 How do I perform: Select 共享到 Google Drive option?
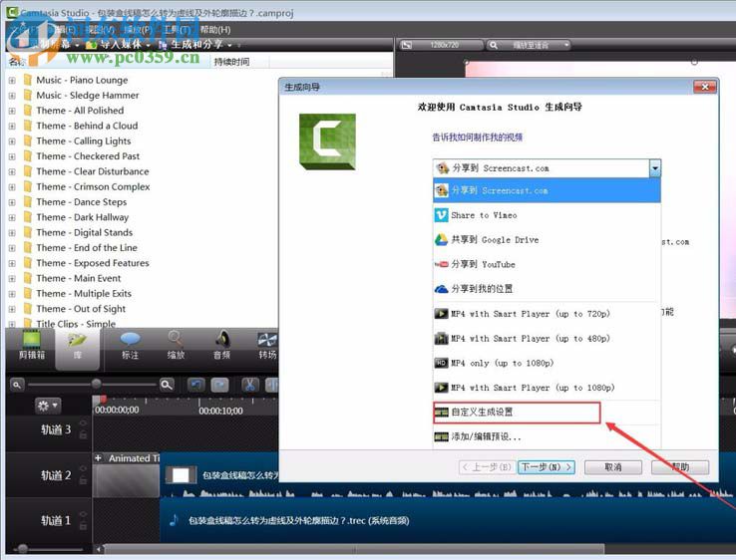(547, 240)
